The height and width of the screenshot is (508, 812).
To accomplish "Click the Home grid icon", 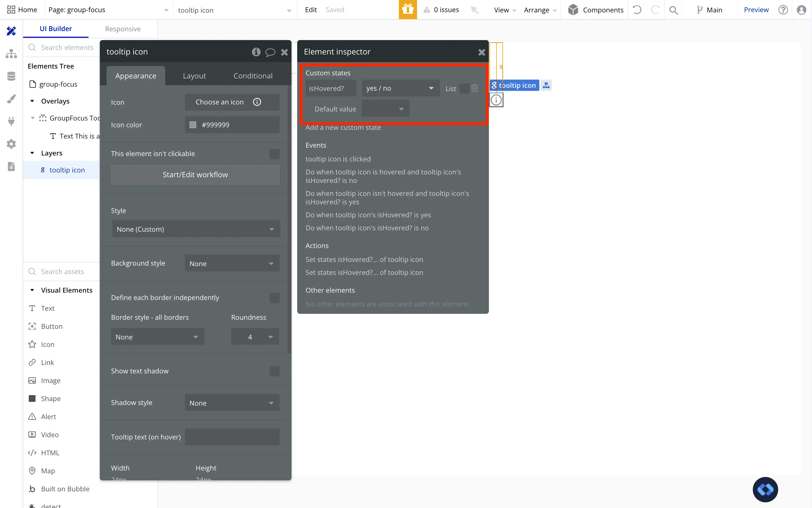I will pyautogui.click(x=11, y=10).
